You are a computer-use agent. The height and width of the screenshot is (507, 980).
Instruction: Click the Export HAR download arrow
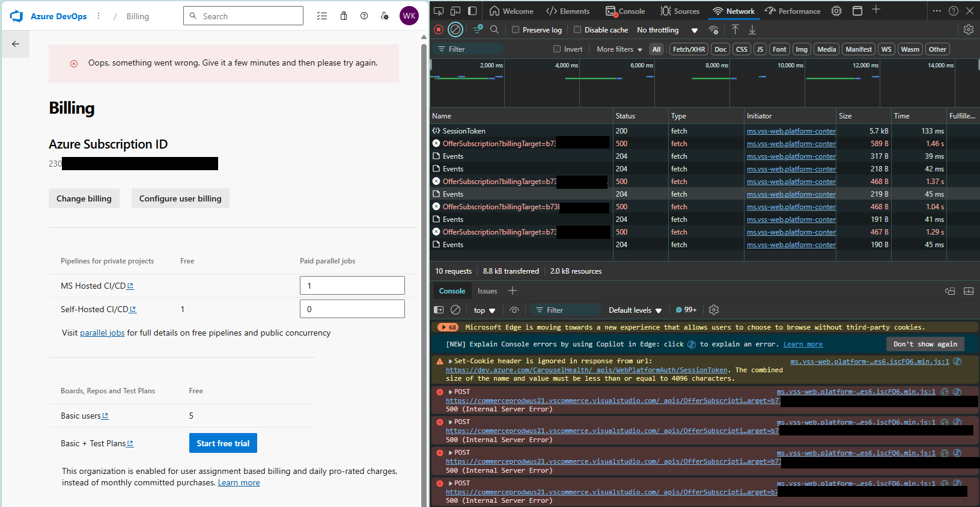point(752,29)
